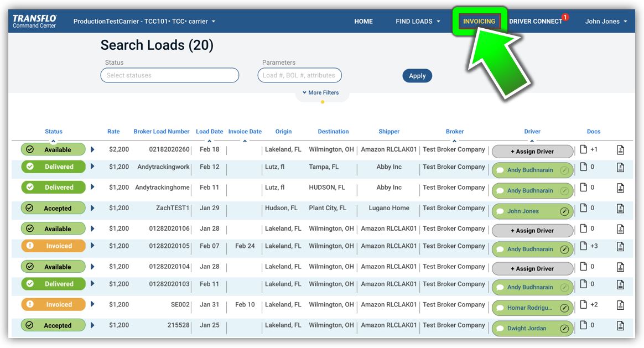The width and height of the screenshot is (644, 348).
Task: Click the Delivered status for Andytrackingwork
Action: pos(54,167)
